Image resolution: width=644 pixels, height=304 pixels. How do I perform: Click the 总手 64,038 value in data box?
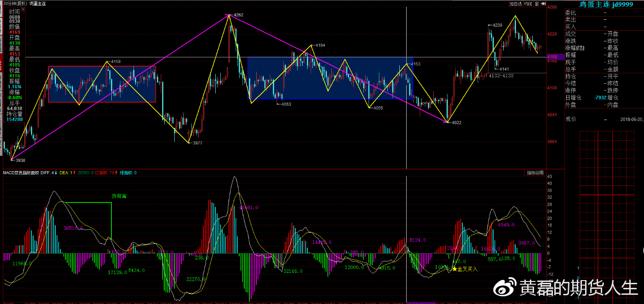coord(15,109)
